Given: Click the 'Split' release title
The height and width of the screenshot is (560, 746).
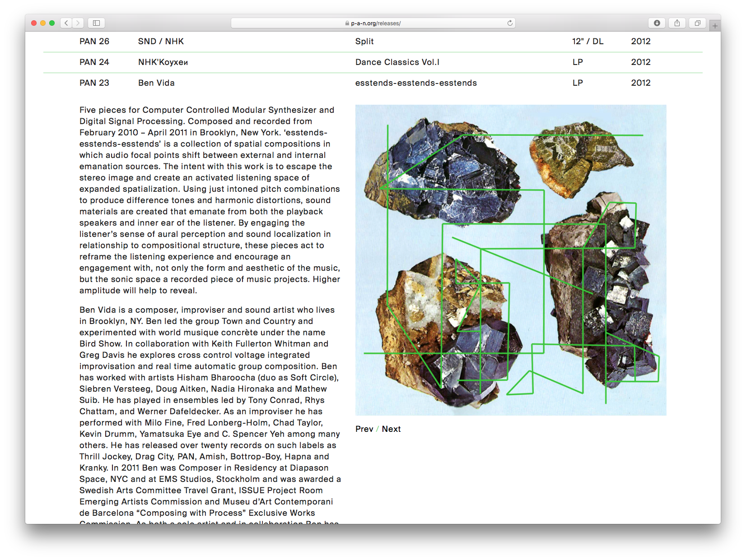Looking at the screenshot, I should coord(364,42).
